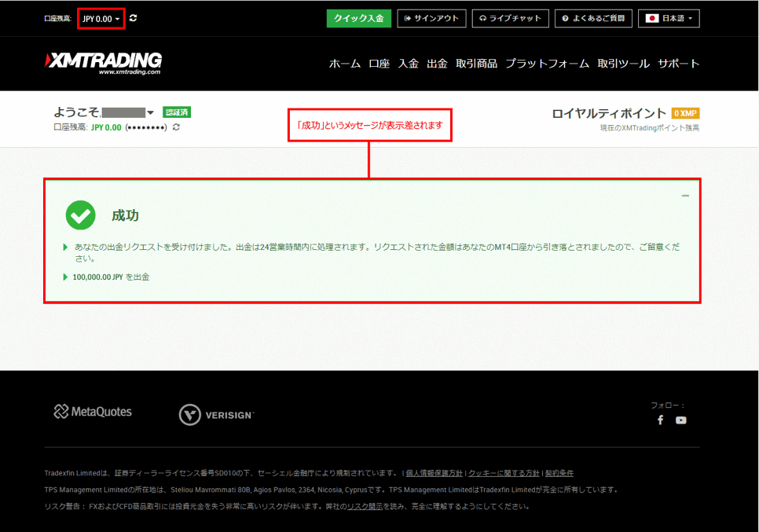
Task: Click the 0 XMP loyalty points badge
Action: [685, 113]
